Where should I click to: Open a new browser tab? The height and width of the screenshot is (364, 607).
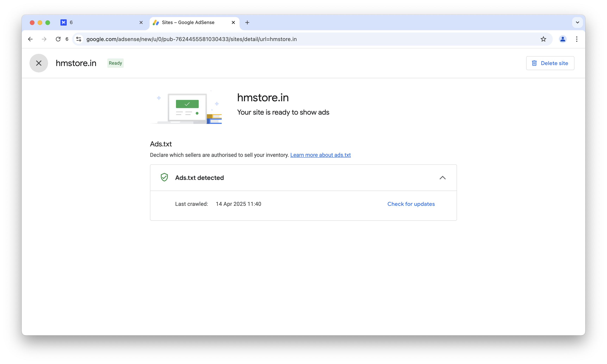247,23
